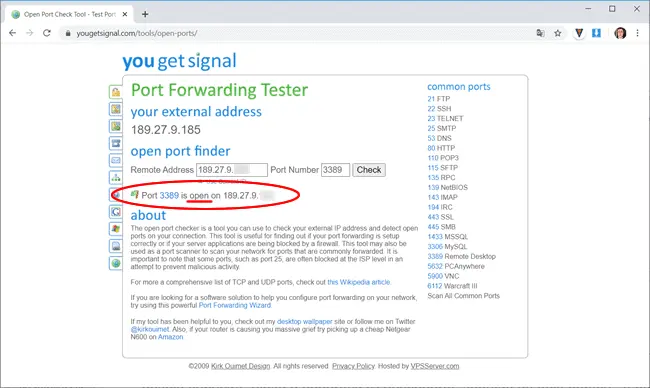This screenshot has height=388, width=650.
Task: Click Scan All Common Ports
Action: pos(463,296)
